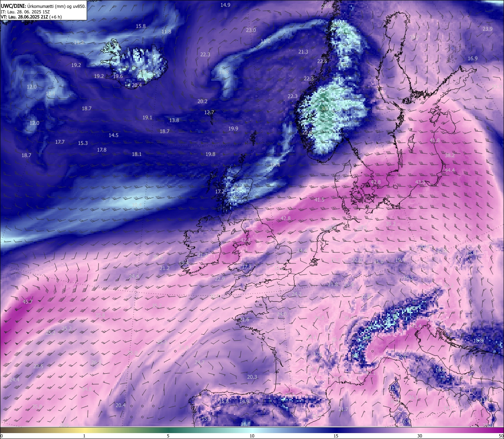Click the 19.1 value label
The image size is (504, 439).
pos(147,118)
